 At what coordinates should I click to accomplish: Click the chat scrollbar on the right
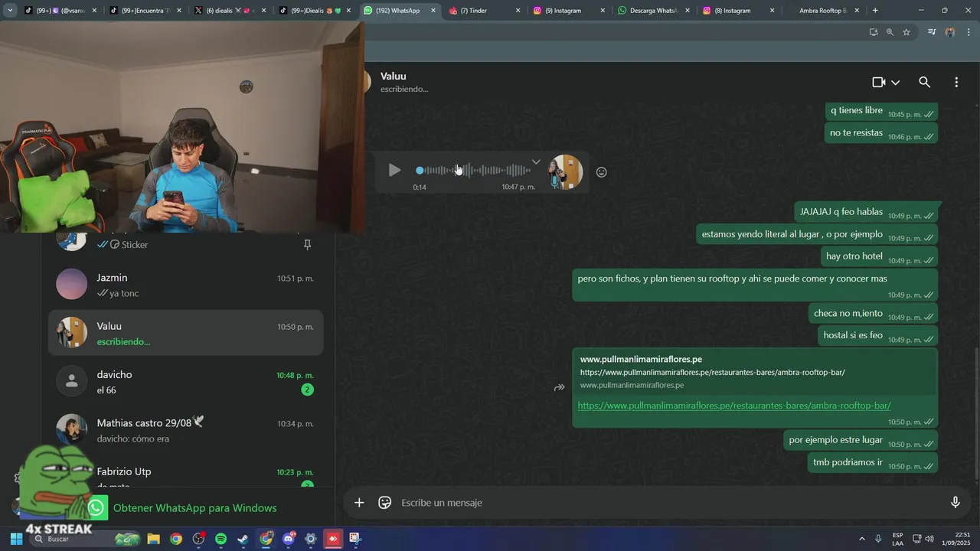(976, 413)
